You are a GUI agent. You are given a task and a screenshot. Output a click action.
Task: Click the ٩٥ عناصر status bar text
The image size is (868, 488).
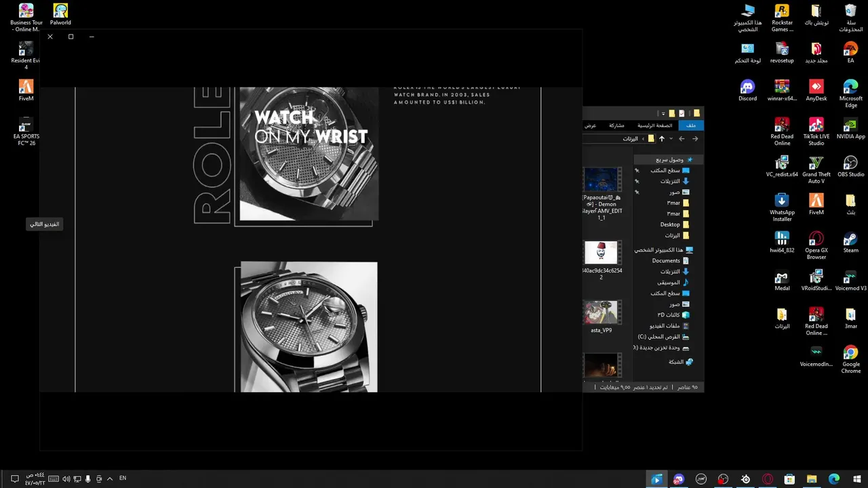[688, 387]
